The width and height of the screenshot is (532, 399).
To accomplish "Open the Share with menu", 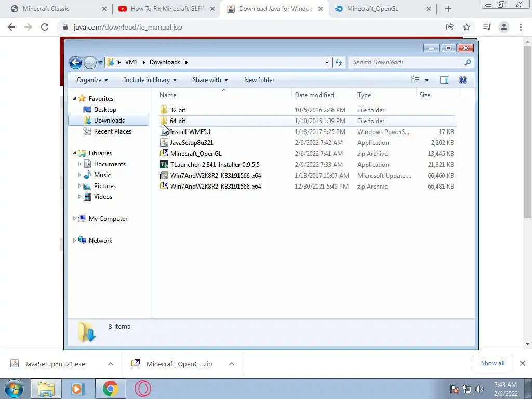I will click(x=210, y=80).
